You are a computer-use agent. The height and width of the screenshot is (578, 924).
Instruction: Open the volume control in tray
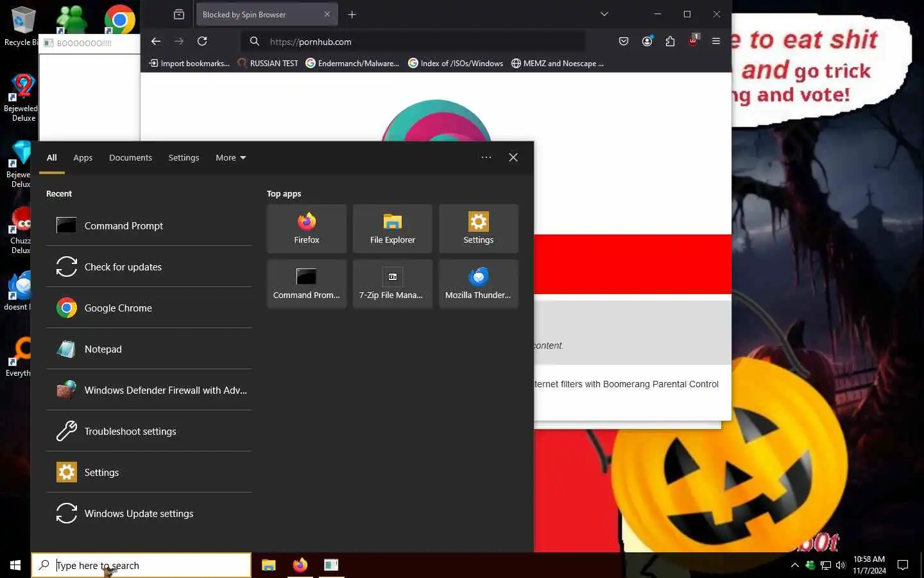pos(841,565)
